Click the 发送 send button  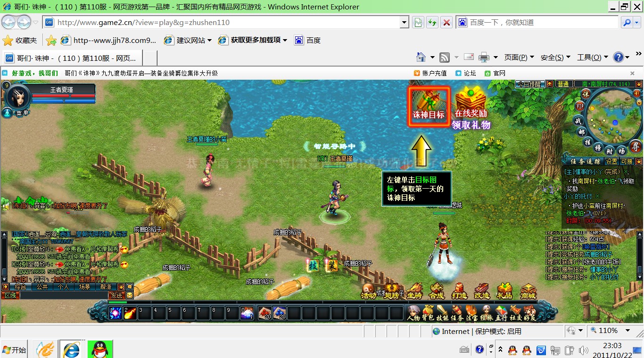[x=117, y=295]
